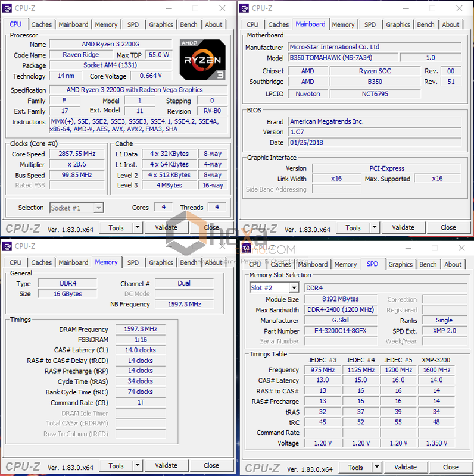Open SPD tab in the CPU window

pos(133,24)
